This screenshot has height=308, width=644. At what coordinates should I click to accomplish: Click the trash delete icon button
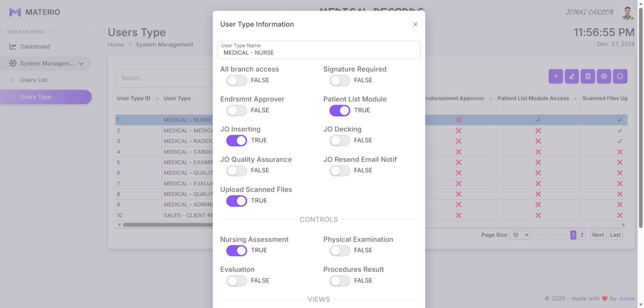[x=588, y=76]
